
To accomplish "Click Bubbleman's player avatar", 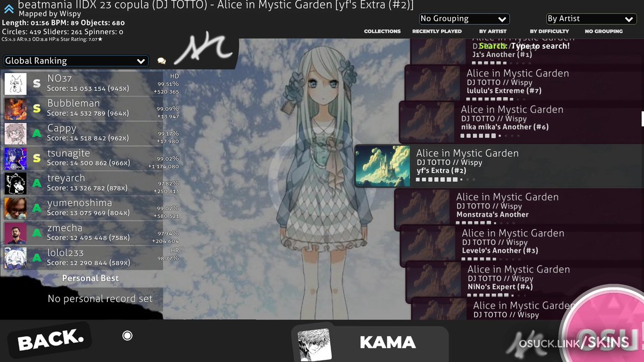I will 16,109.
